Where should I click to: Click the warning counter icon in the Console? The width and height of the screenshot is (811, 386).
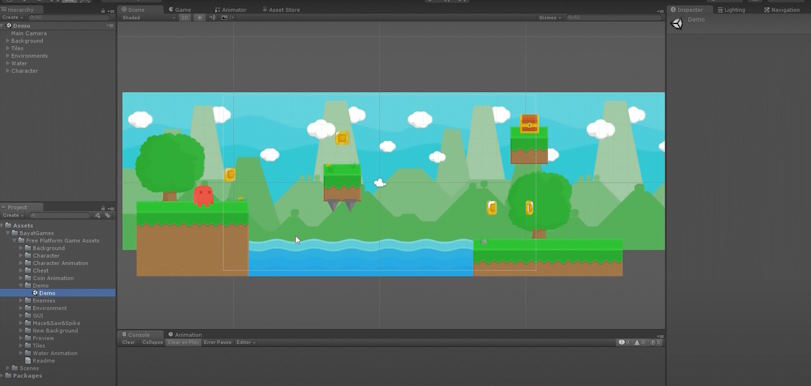coord(638,342)
